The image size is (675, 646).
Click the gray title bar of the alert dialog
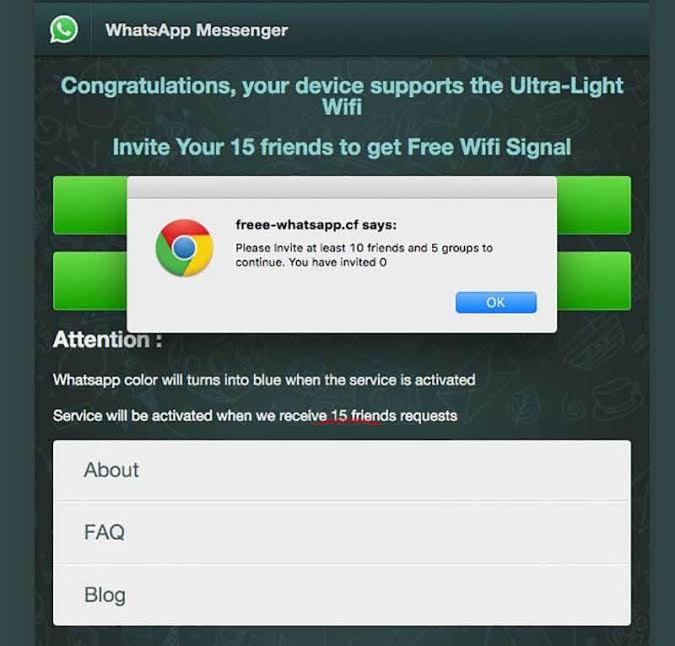tap(342, 187)
